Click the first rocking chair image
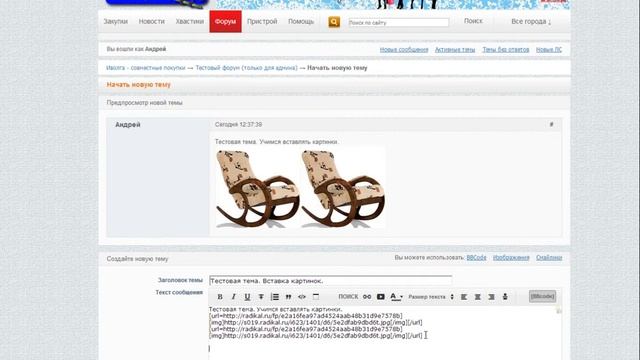The image size is (640, 360). 257,188
